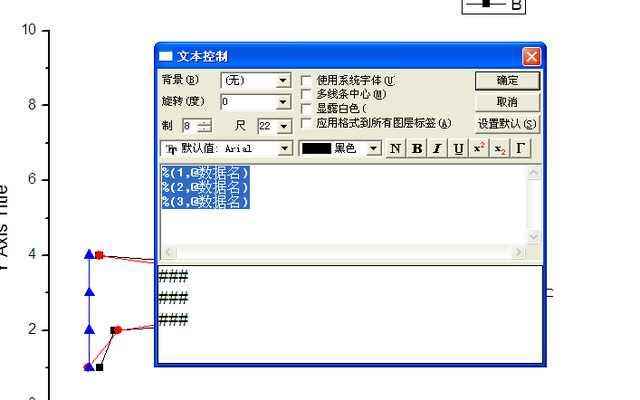Open the 默认值: Arial font dropdown
The width and height of the screenshot is (640, 400).
coord(285,149)
